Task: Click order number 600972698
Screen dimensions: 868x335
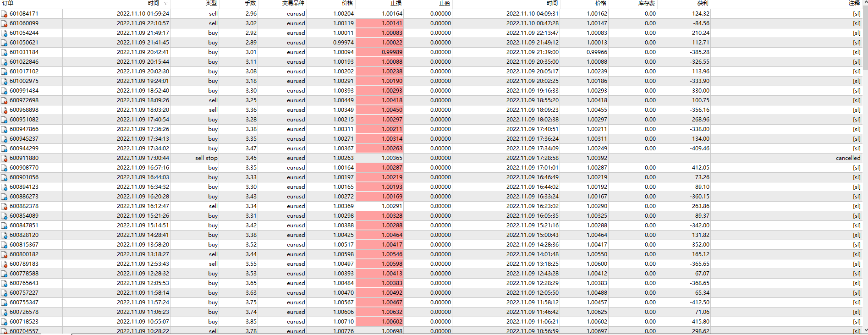Action: pos(24,100)
